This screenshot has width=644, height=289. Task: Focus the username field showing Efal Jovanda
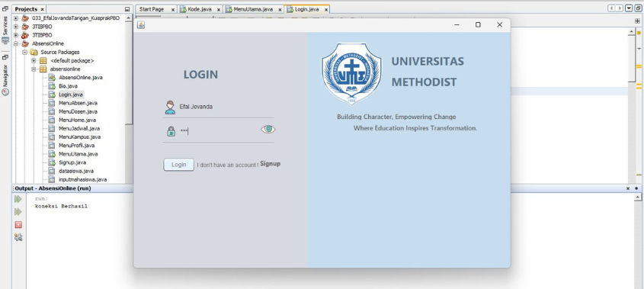[x=226, y=107]
